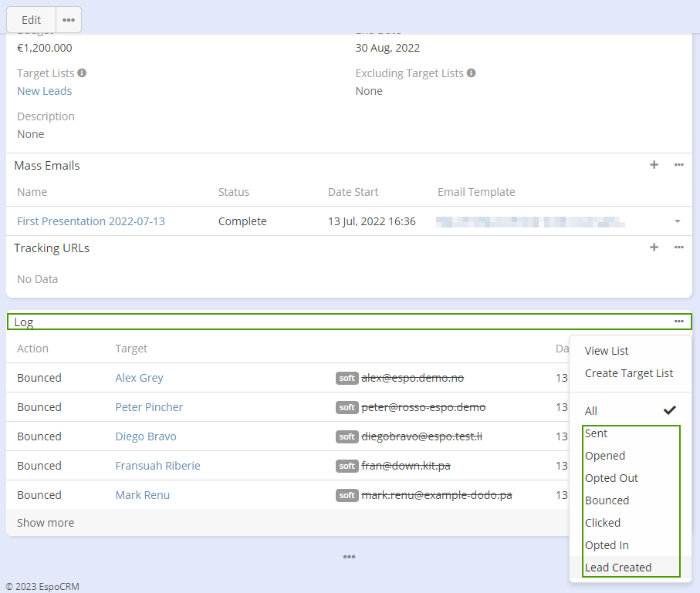The width and height of the screenshot is (700, 593).
Task: Choose View List from the Log menu
Action: [607, 351]
